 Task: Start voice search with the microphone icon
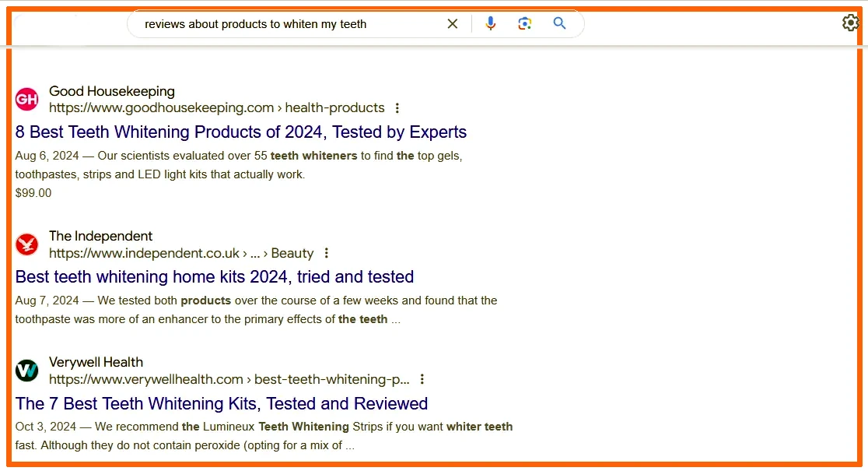(490, 24)
